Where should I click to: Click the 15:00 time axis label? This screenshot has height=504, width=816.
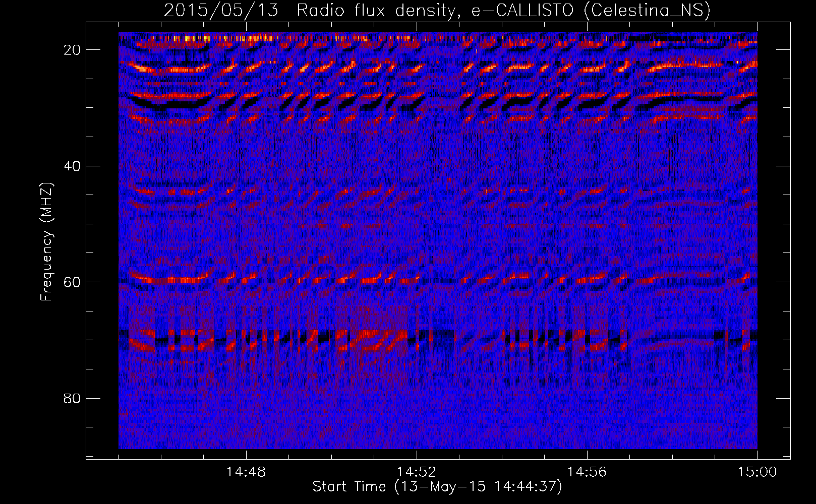pos(757,472)
